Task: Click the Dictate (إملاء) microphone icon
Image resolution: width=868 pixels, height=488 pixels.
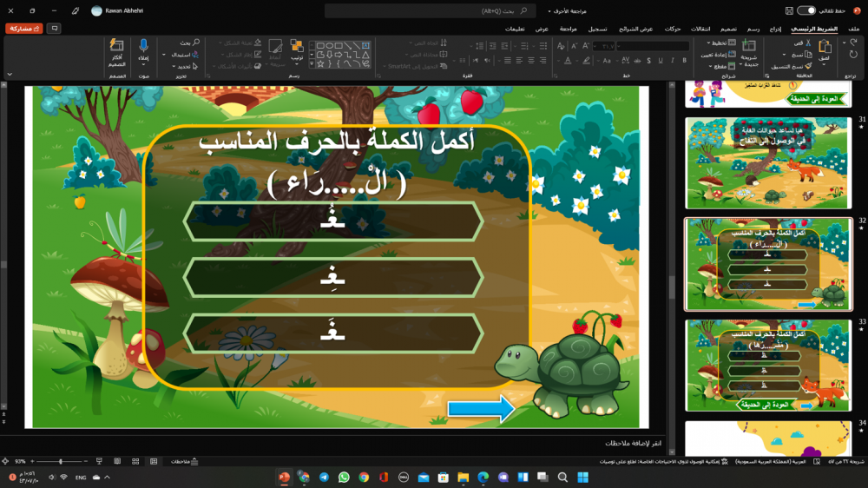Action: click(143, 46)
